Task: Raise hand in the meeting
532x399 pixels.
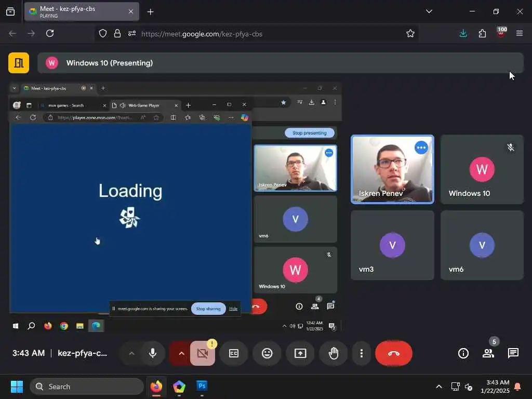Action: coord(334,353)
